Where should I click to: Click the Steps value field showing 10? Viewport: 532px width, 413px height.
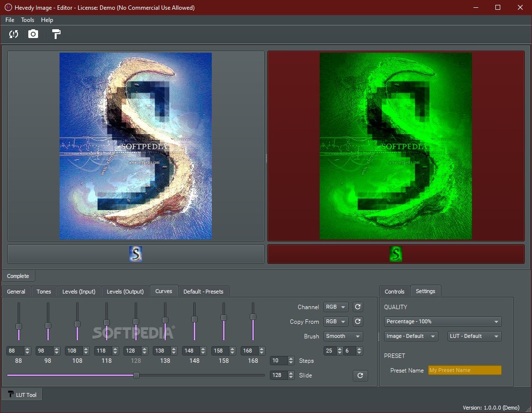tap(279, 360)
